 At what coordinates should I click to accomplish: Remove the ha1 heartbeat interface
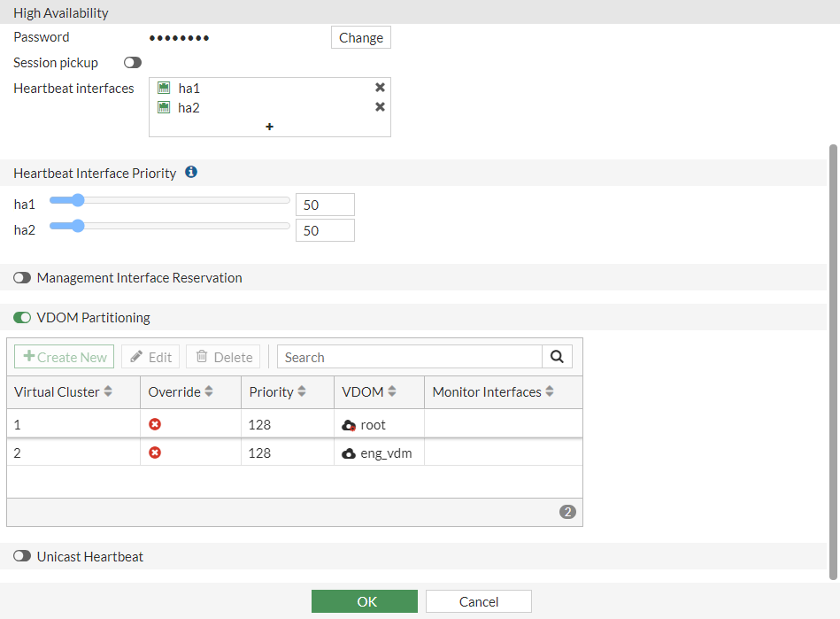pos(380,88)
